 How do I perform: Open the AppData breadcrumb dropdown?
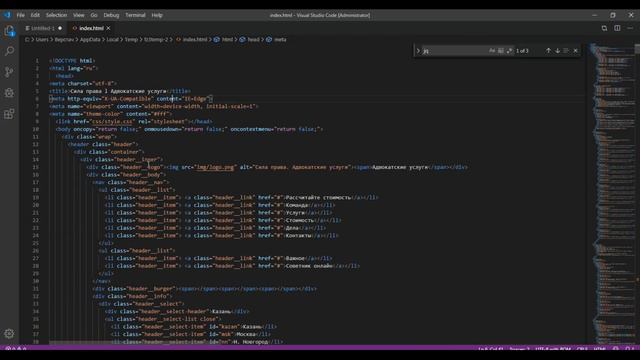point(90,40)
